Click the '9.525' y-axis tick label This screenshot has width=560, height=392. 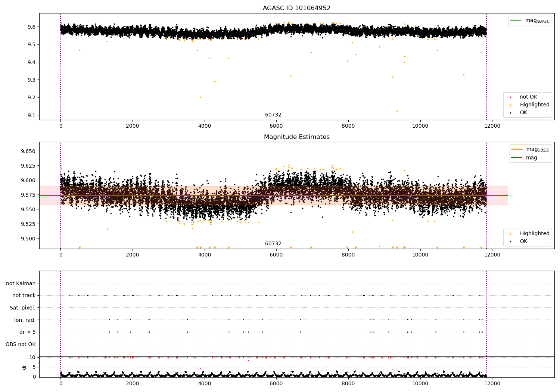coord(28,224)
